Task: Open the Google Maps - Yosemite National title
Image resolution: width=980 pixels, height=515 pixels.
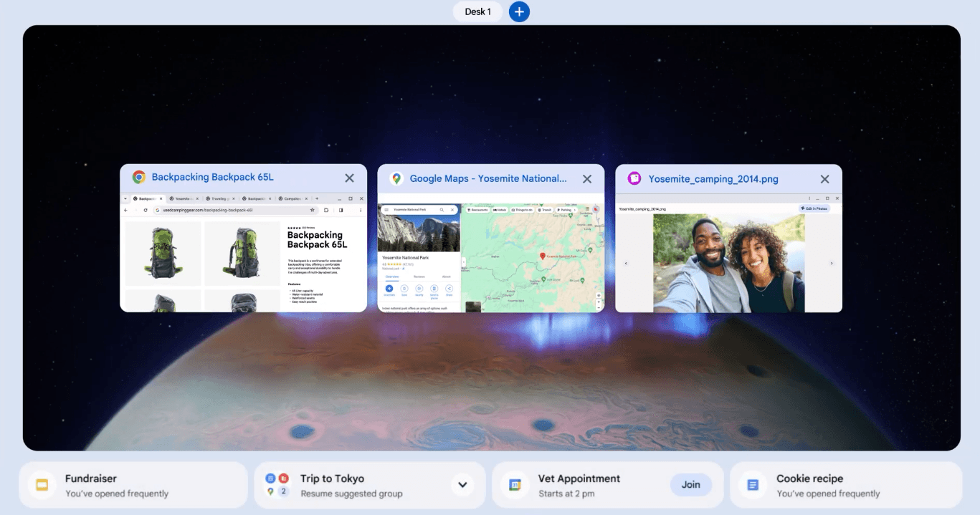Action: (x=488, y=179)
